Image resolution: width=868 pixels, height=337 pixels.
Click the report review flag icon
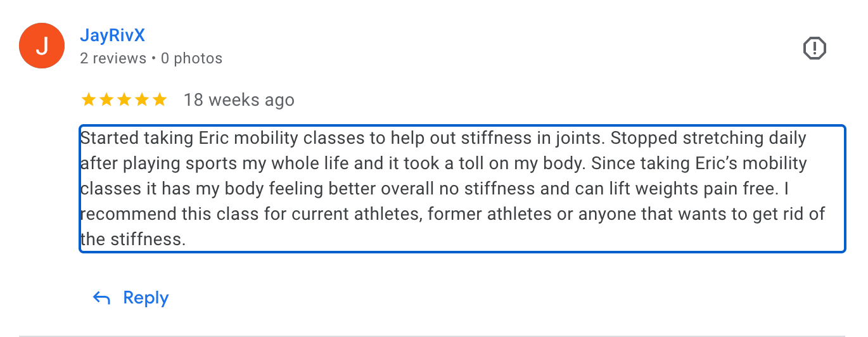click(x=815, y=48)
